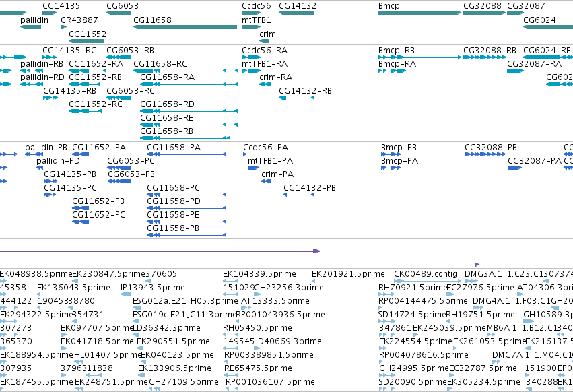
Task: Select the CG14132-PB protein feature
Action: pyautogui.click(x=299, y=195)
